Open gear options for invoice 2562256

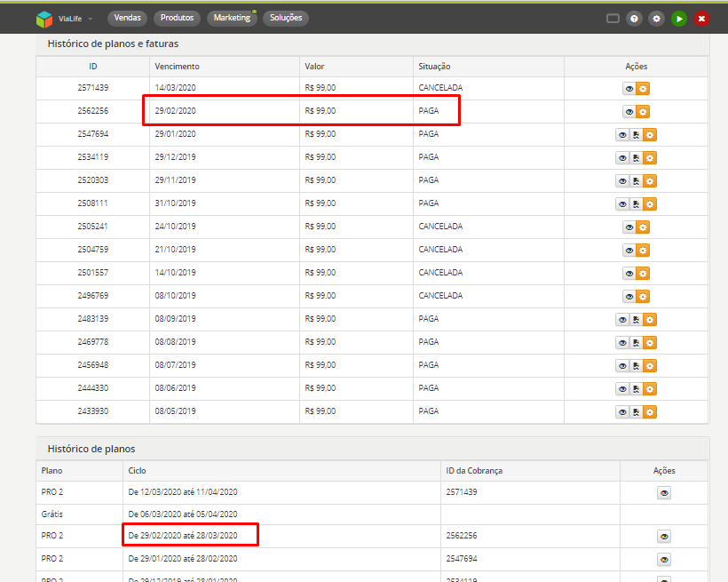(643, 112)
